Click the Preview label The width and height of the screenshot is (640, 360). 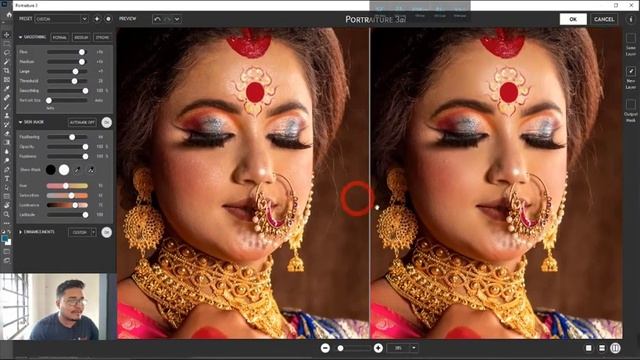127,19
